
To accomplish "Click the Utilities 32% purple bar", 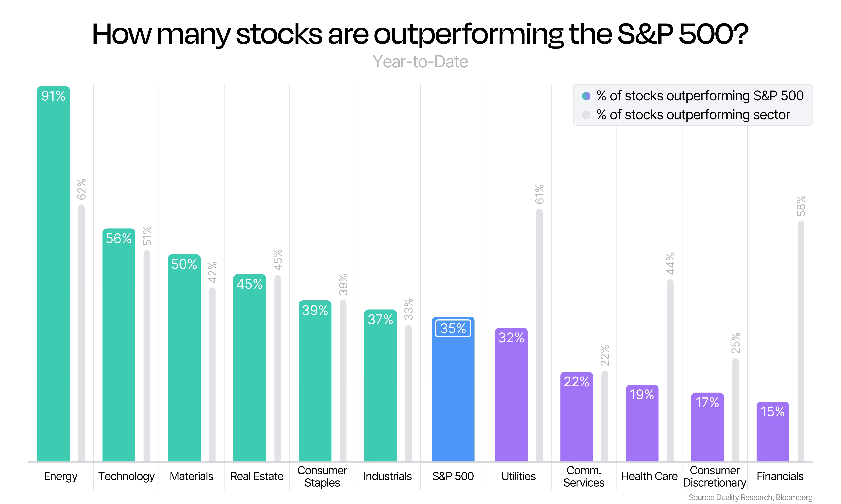I will pyautogui.click(x=511, y=395).
